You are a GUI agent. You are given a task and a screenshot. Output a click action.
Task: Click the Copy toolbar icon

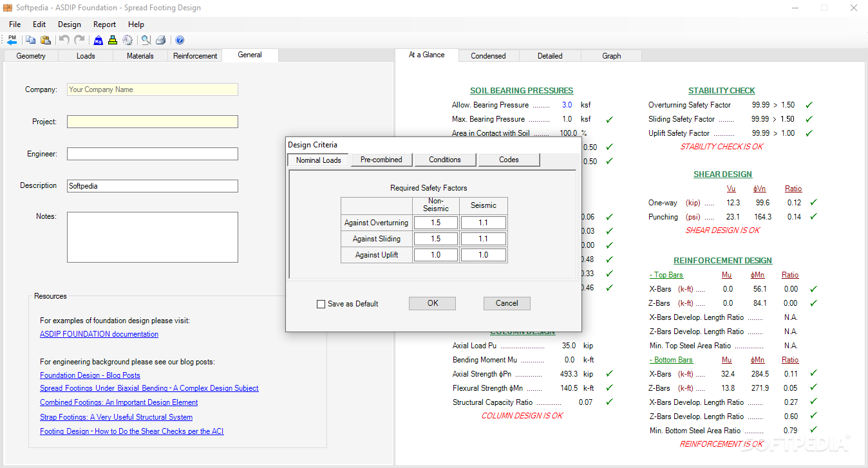tap(31, 40)
